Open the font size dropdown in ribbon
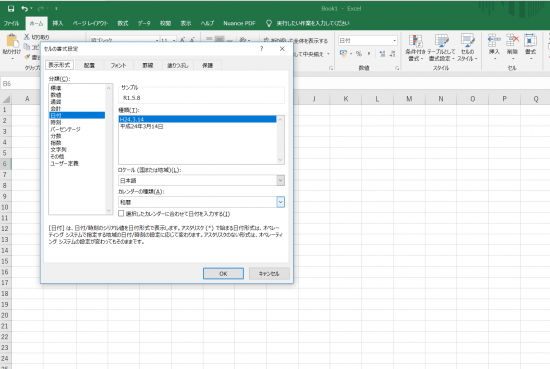The image size is (550, 369). [174, 40]
